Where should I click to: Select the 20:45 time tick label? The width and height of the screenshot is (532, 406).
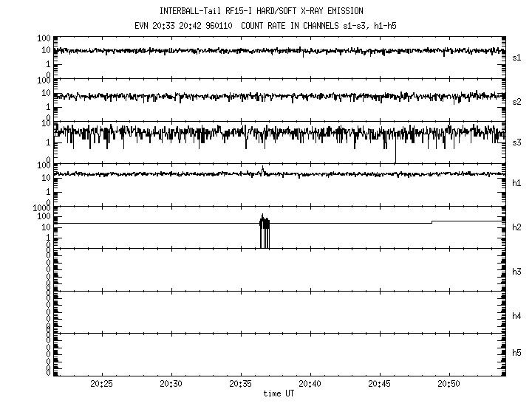click(379, 384)
